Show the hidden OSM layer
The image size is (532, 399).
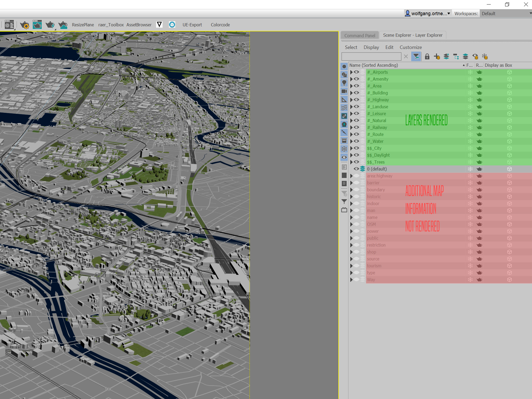point(356,224)
